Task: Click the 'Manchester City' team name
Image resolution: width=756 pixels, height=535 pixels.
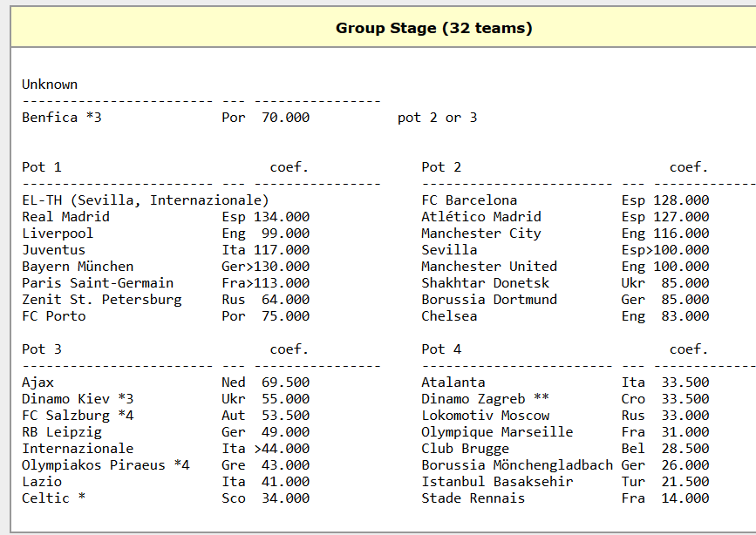Action: tap(481, 234)
